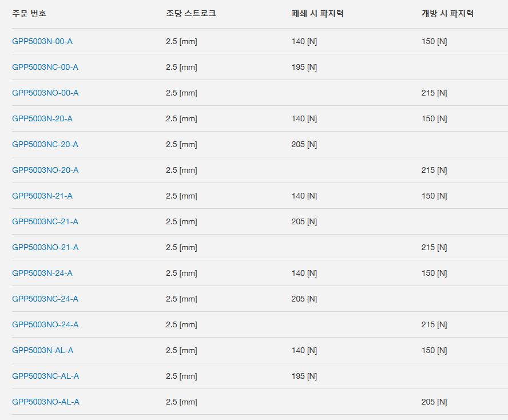The image size is (508, 420).
Task: Click on GPP5003NO-21-A
Action: pyautogui.click(x=45, y=247)
